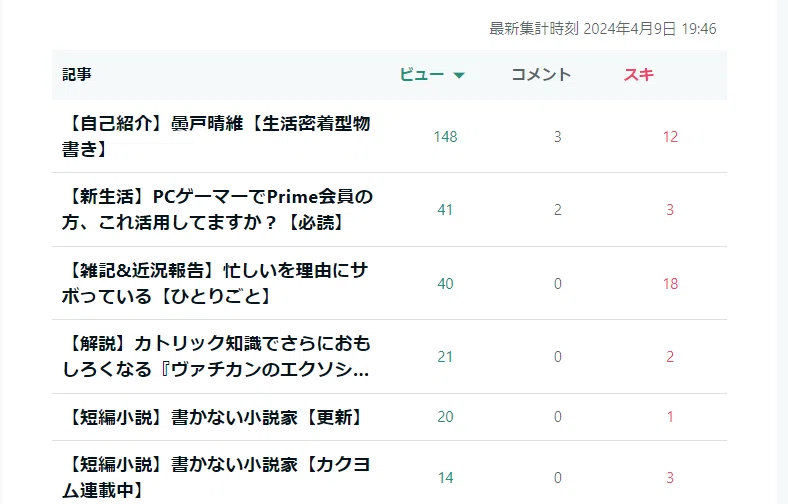The height and width of the screenshot is (504, 788).
Task: Click the 記事 column header
Action: click(x=77, y=75)
